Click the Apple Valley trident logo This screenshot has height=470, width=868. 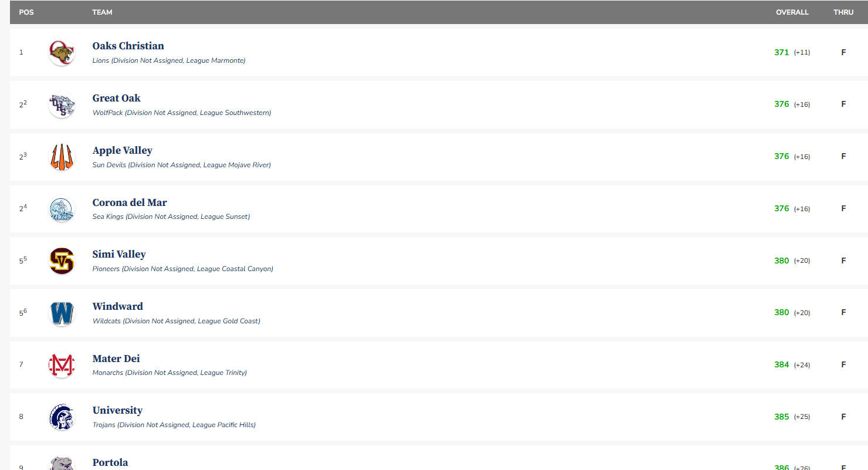(x=62, y=157)
